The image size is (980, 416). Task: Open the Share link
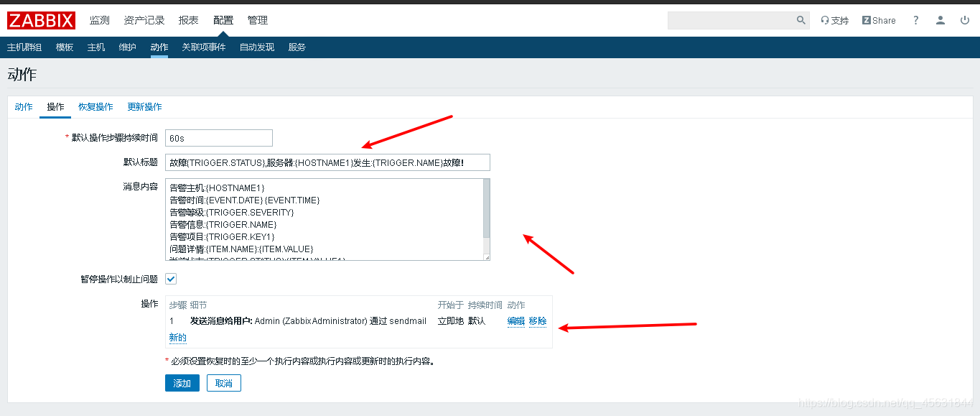[879, 21]
